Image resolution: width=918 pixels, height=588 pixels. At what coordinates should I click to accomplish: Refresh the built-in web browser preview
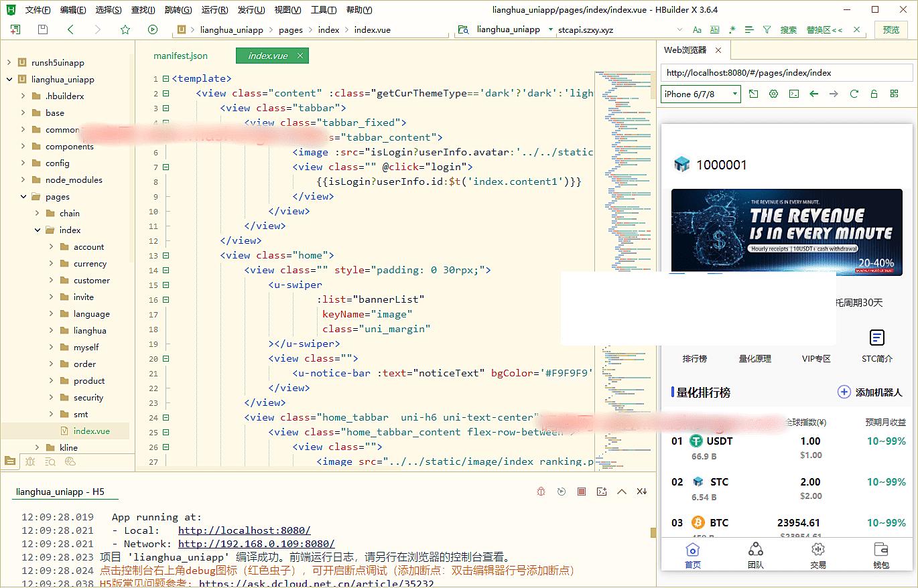pyautogui.click(x=854, y=94)
